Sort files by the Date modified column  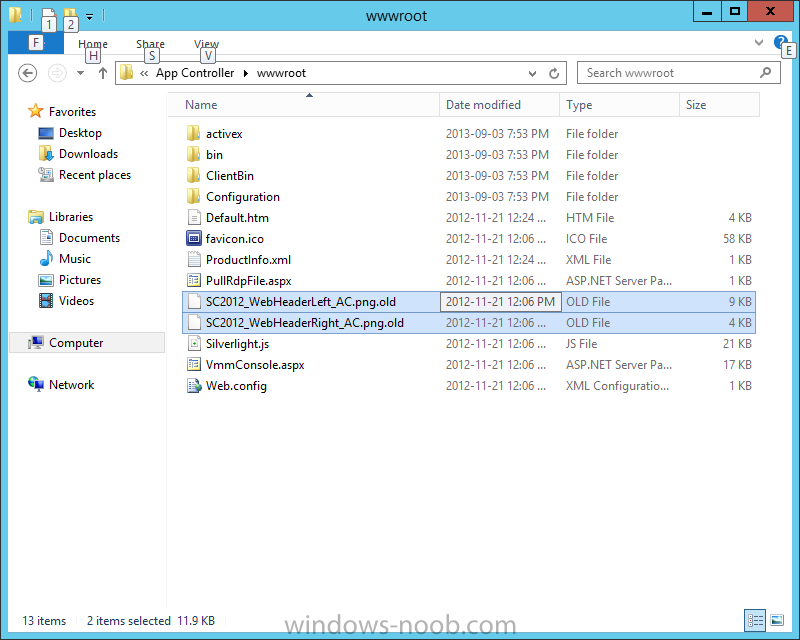pyautogui.click(x=483, y=105)
